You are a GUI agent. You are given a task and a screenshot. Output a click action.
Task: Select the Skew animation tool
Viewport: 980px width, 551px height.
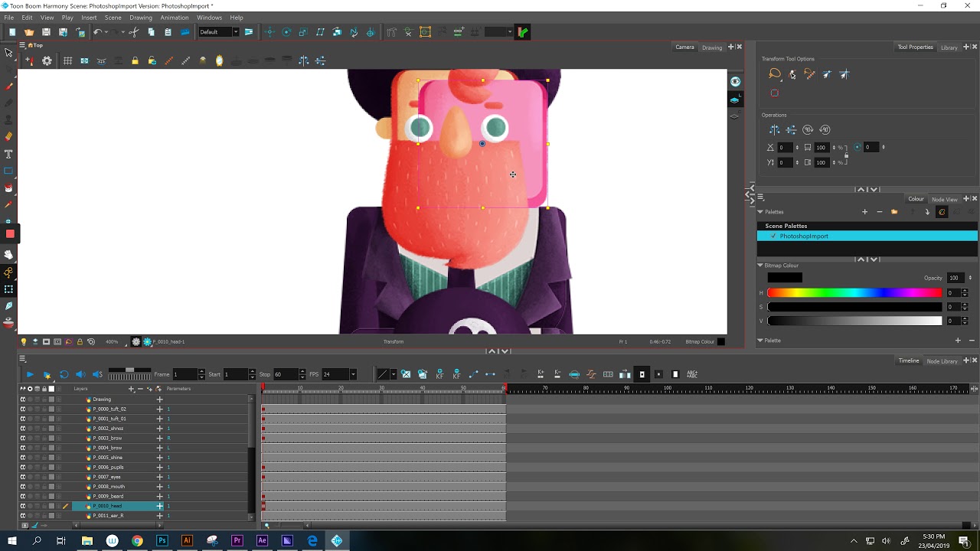click(320, 32)
